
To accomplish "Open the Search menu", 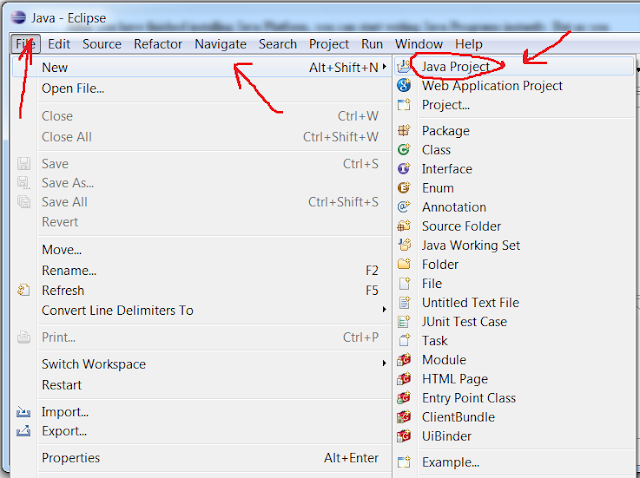I will coord(278,44).
